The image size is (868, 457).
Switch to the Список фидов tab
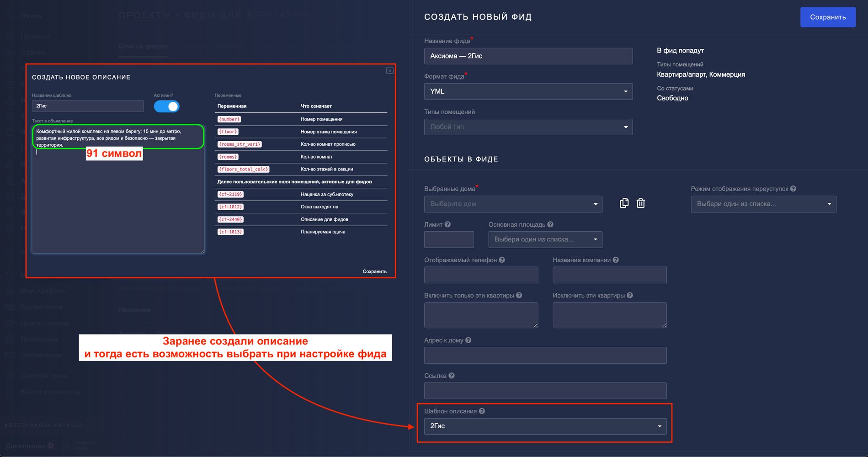click(143, 46)
